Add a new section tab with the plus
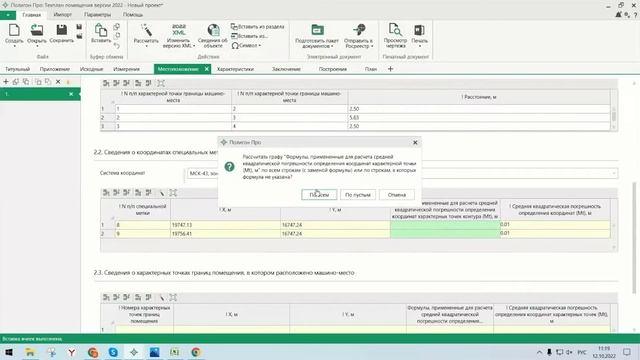640x360 pixels. point(390,69)
